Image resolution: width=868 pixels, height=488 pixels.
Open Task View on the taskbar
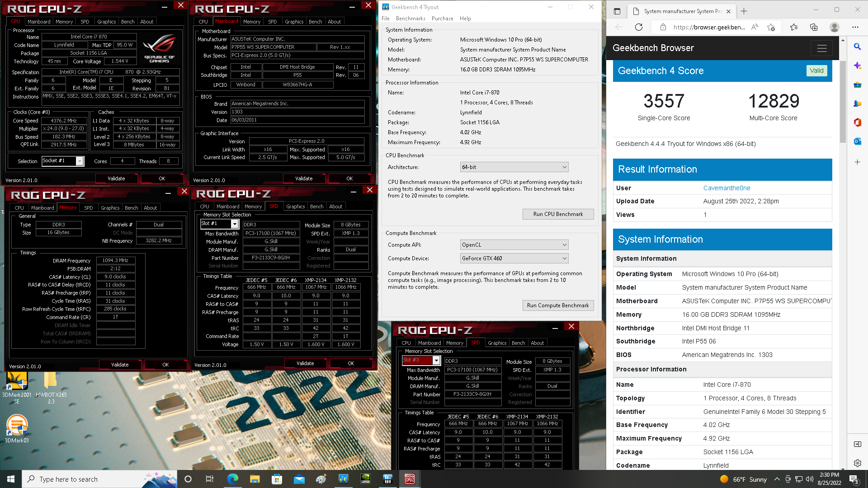[209, 479]
